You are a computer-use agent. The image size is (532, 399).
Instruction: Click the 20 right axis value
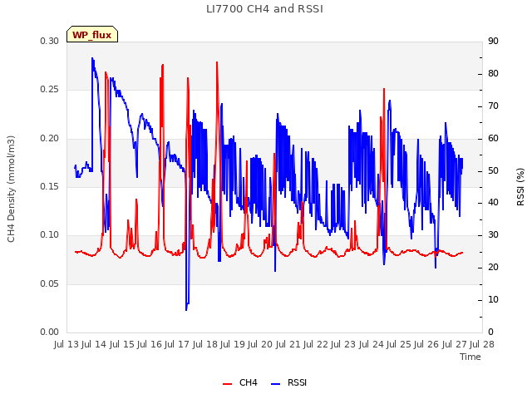click(x=493, y=268)
